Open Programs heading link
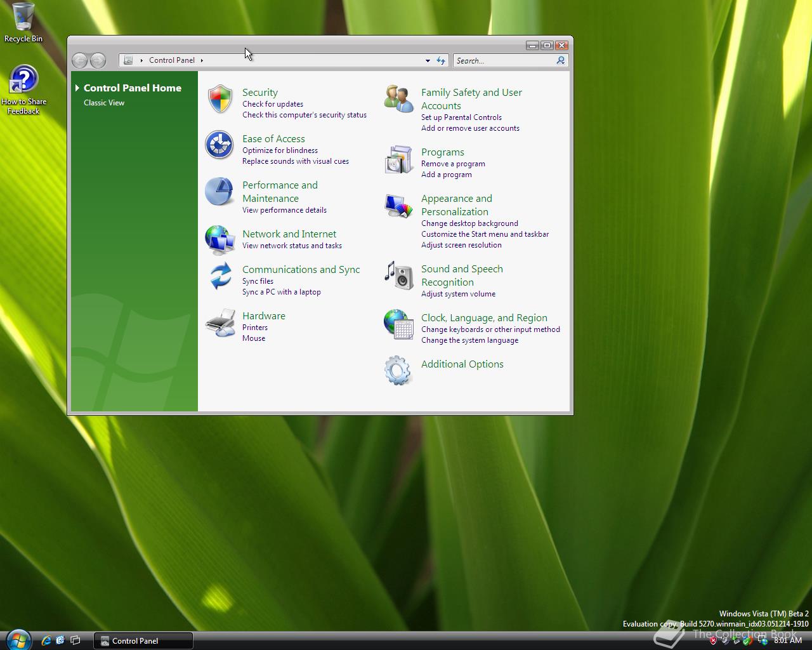The image size is (812, 650). pos(443,152)
